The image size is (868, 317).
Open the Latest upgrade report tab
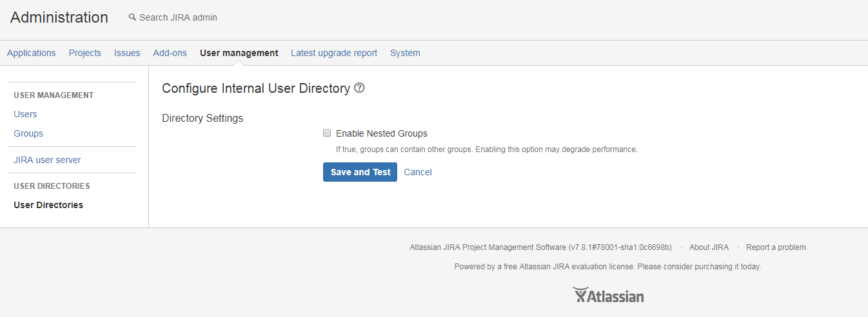tap(334, 53)
